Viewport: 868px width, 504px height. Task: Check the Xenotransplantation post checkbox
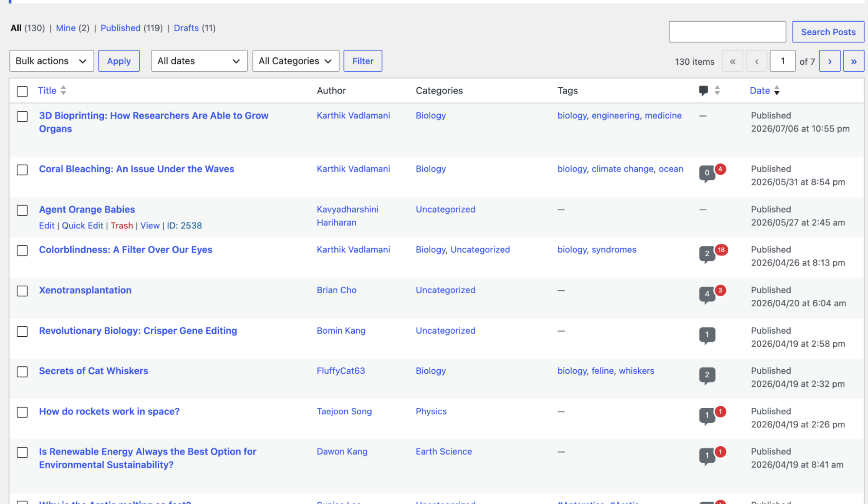pyautogui.click(x=22, y=291)
